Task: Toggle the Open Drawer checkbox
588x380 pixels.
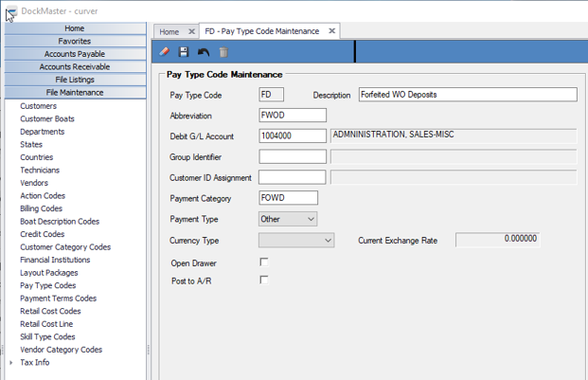Action: pos(264,262)
